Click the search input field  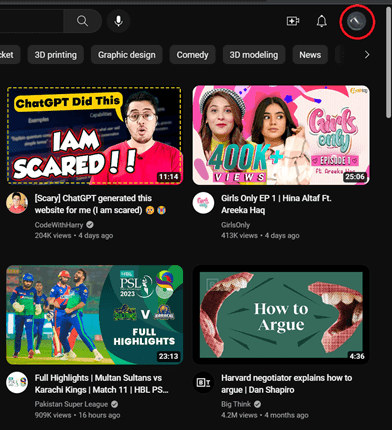pos(32,21)
